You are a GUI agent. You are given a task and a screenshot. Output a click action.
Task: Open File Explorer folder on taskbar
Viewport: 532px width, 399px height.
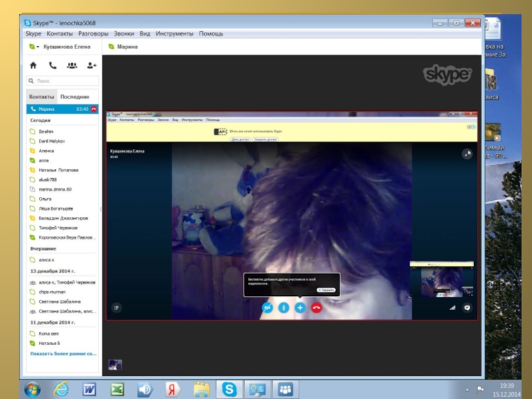pyautogui.click(x=201, y=390)
